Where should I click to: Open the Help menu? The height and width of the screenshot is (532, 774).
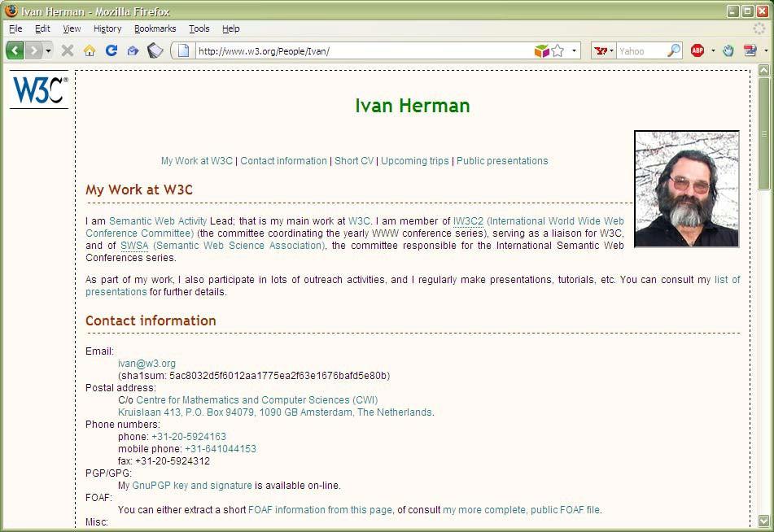coord(231,28)
